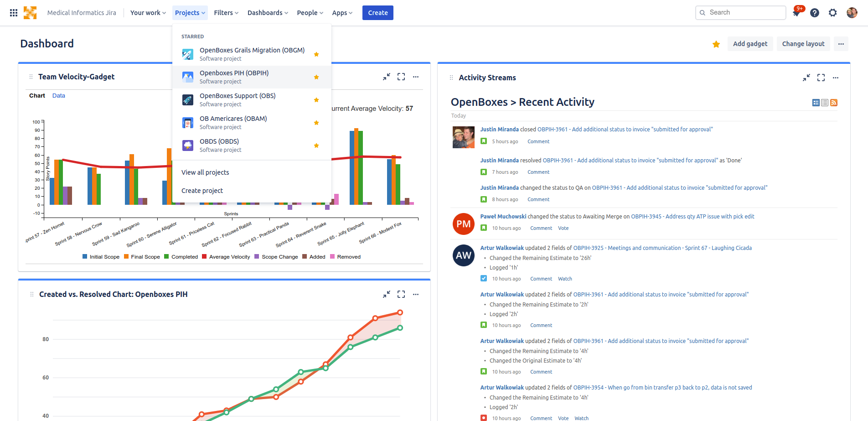Screen dimensions: 868x421
Task: Expand the Your work dropdown
Action: pyautogui.click(x=148, y=13)
